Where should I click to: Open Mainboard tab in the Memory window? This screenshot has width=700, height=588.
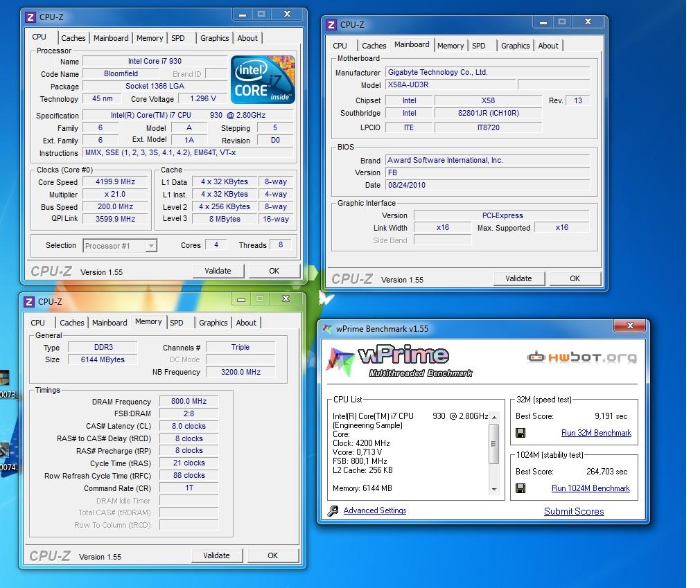point(110,323)
